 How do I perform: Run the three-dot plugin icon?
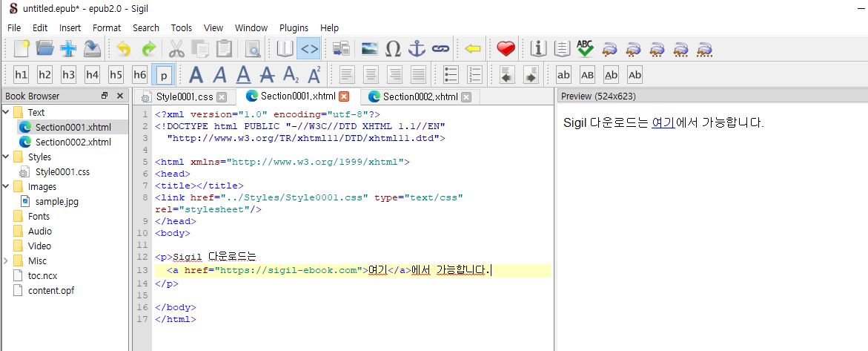click(x=657, y=50)
